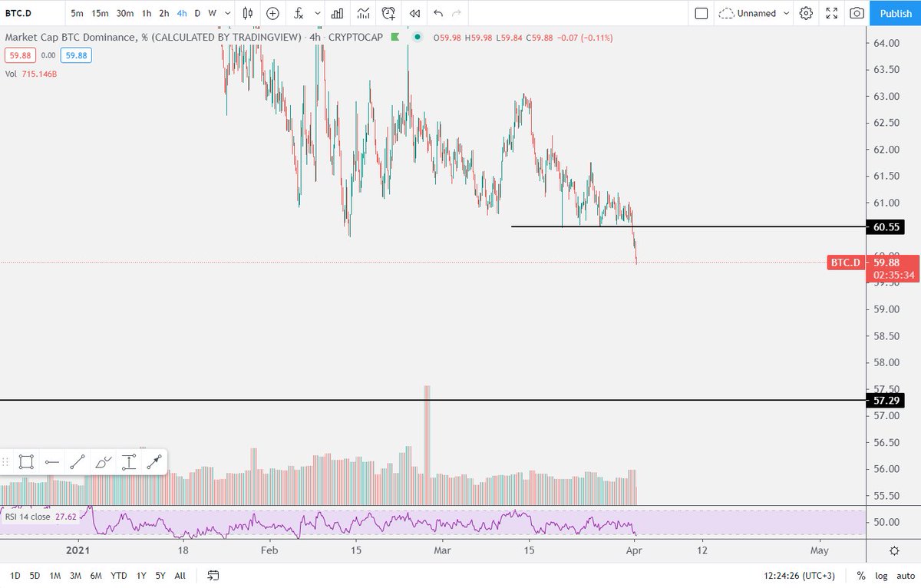Open indicator templates icon
Viewport: 921px width, 588px height.
pos(363,13)
